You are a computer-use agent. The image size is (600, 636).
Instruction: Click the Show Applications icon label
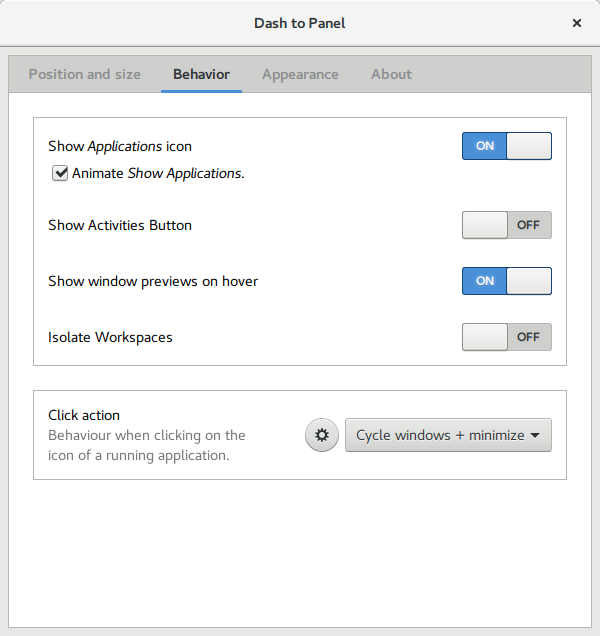(x=120, y=146)
